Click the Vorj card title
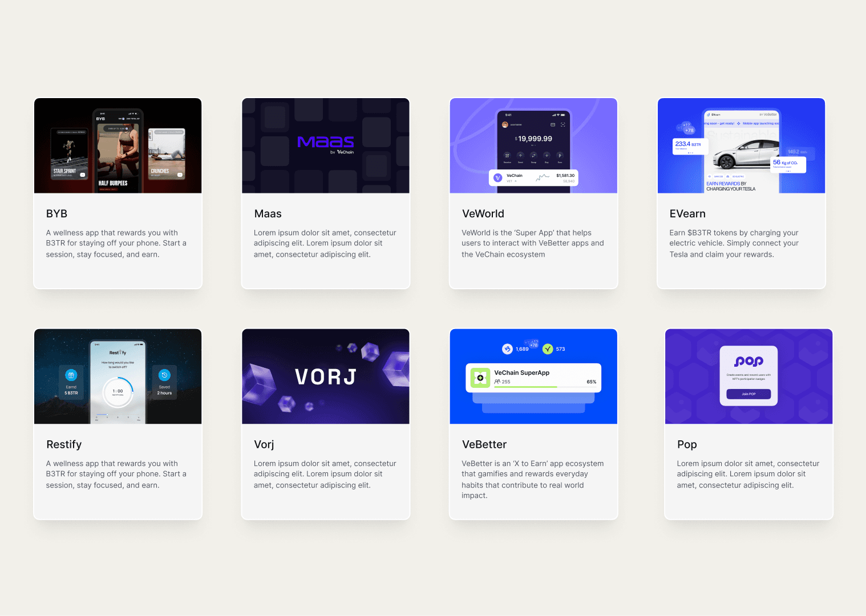Screen dimensions: 866x616 264,444
